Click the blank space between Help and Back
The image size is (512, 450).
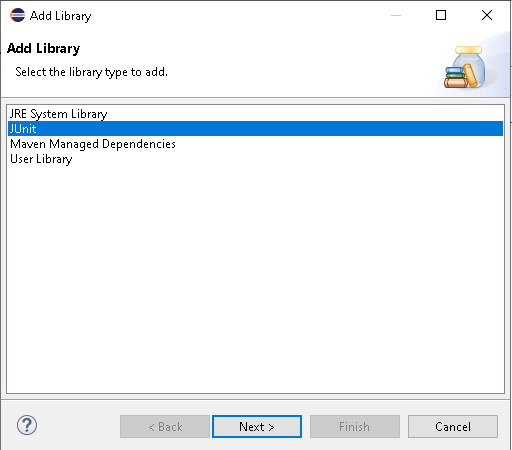pyautogui.click(x=78, y=426)
